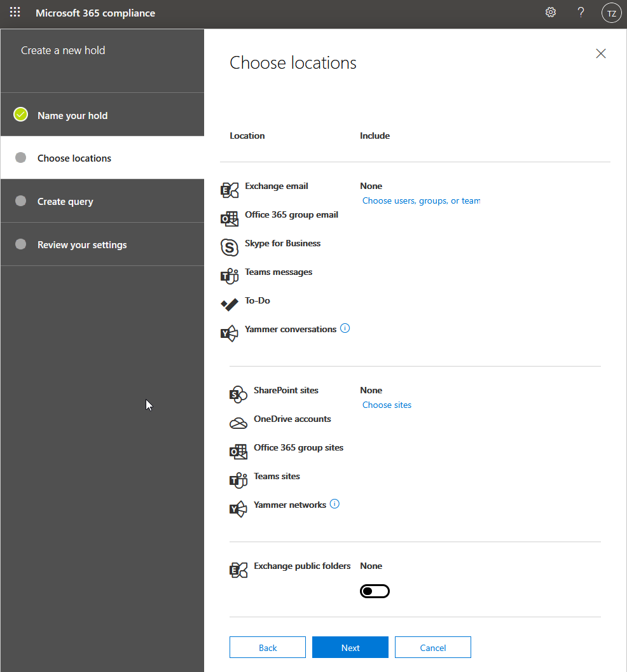Click the Choose sites link
The width and height of the screenshot is (627, 672).
click(x=386, y=405)
